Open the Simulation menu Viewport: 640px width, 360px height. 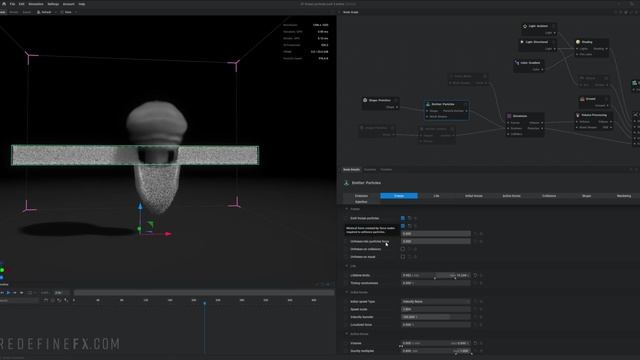[x=36, y=4]
